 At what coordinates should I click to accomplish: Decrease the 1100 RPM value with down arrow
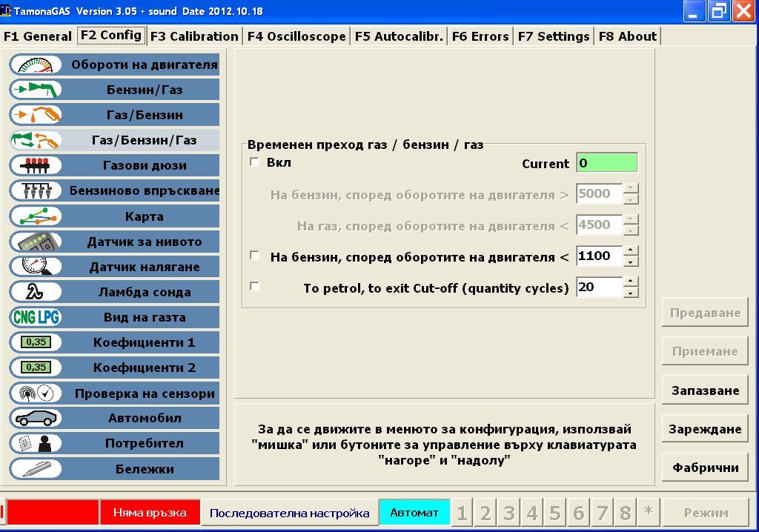point(631,262)
